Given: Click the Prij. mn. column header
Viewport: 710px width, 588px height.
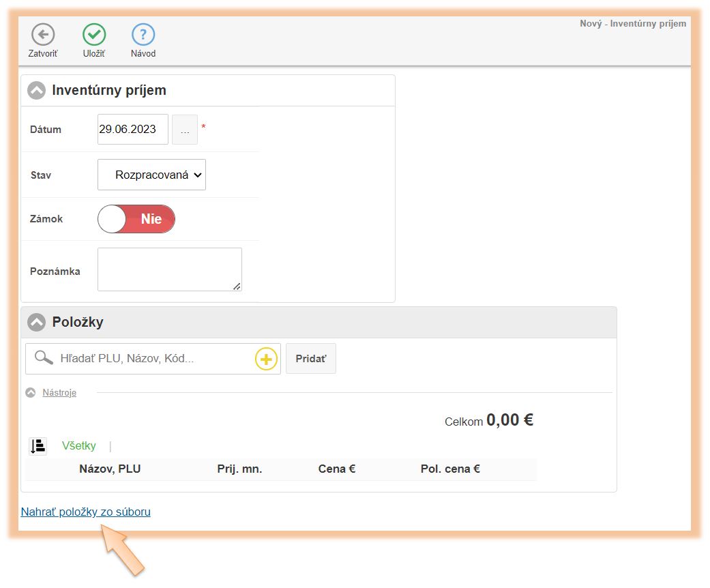Looking at the screenshot, I should [239, 469].
